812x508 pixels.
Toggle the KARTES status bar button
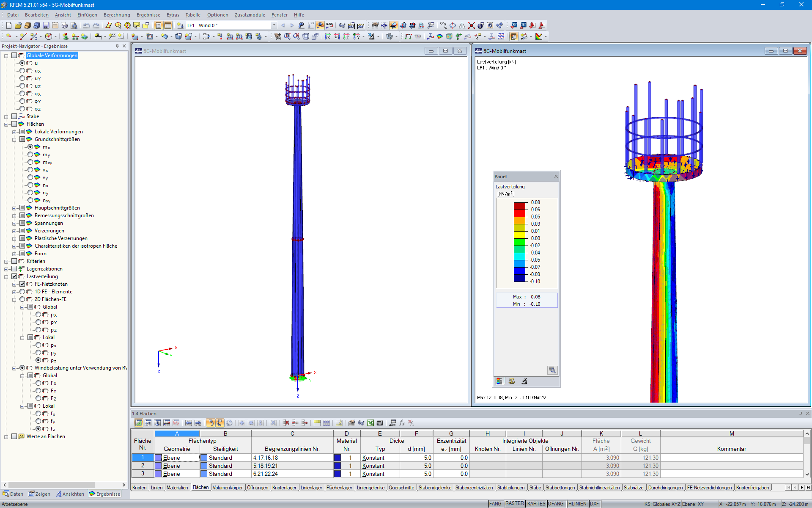click(536, 504)
